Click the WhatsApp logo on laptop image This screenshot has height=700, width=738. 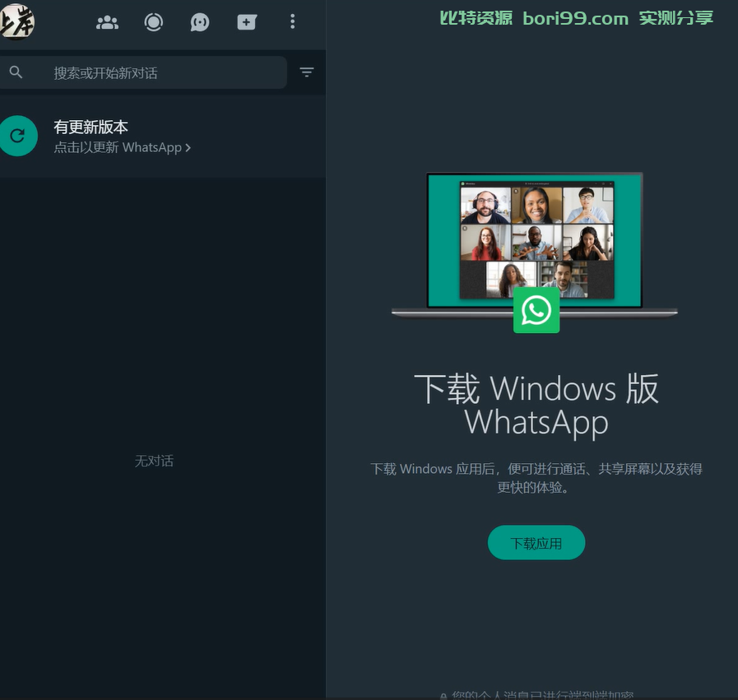click(x=536, y=310)
